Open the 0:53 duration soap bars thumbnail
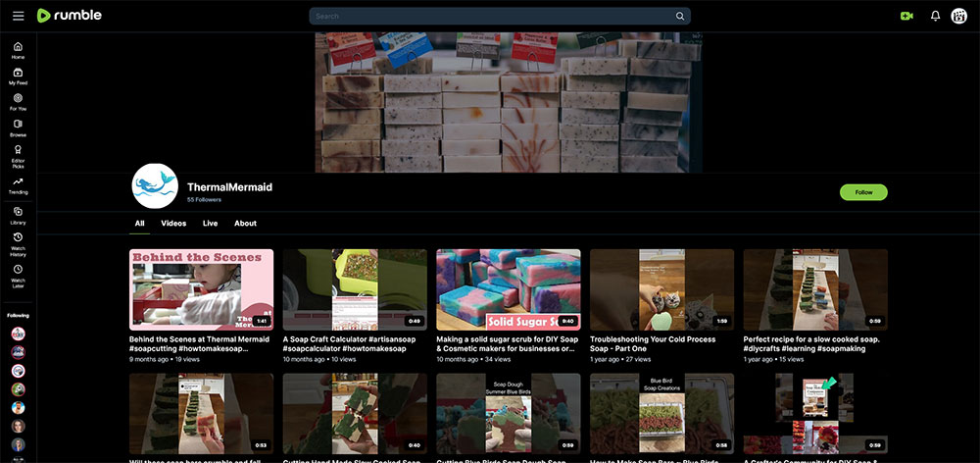Image resolution: width=980 pixels, height=463 pixels. click(201, 414)
